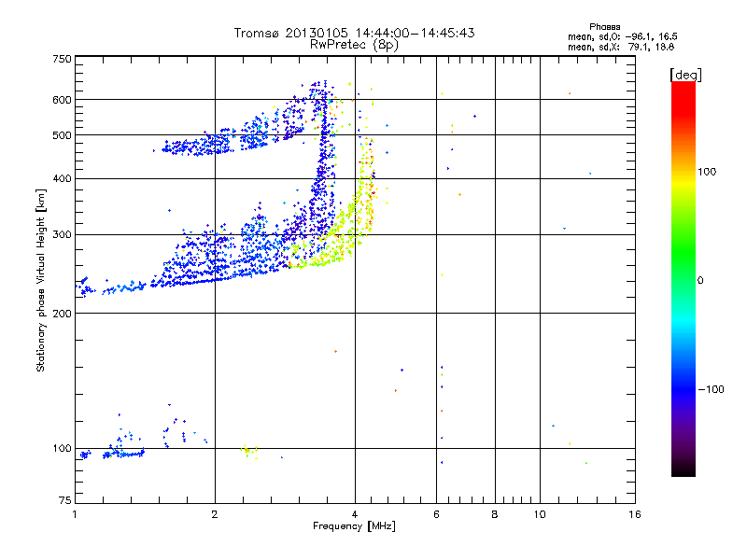
Task: Click the '[deg]' colorbar unit label
Action: (x=685, y=75)
